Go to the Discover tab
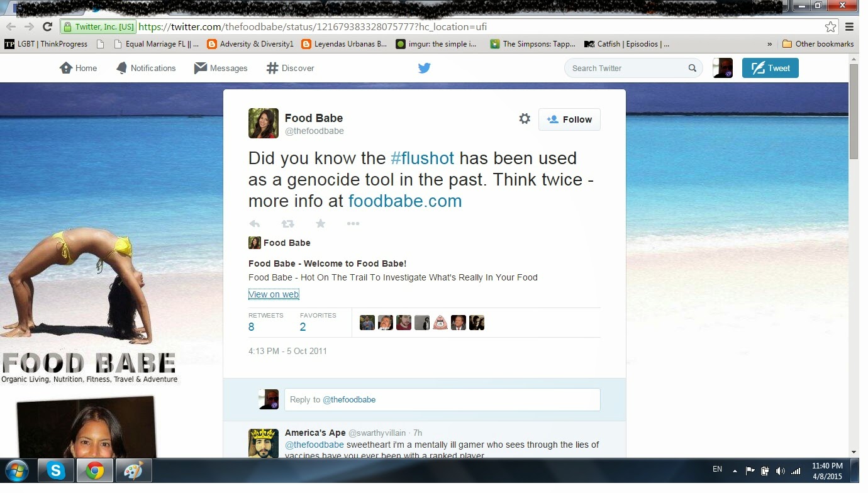The height and width of the screenshot is (493, 868). [290, 68]
